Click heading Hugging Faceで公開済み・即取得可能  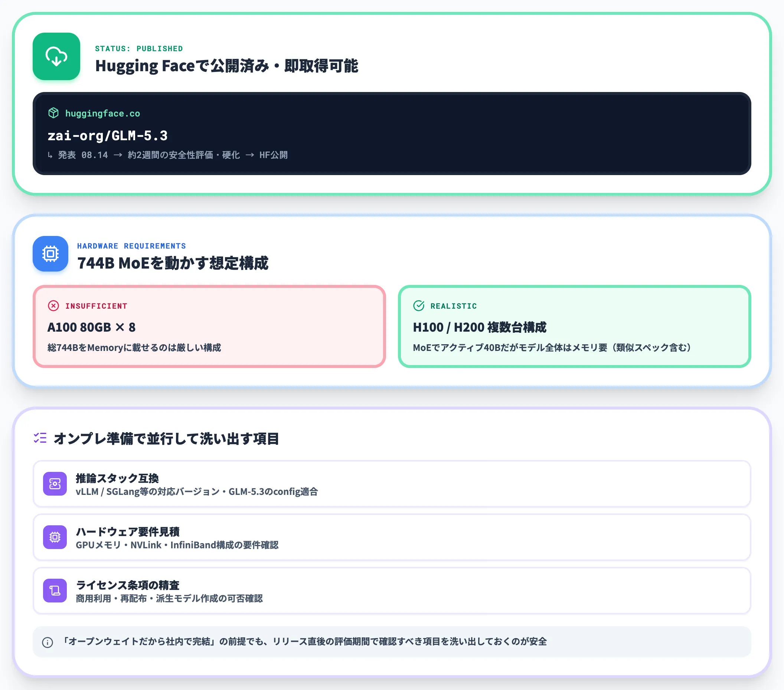point(227,66)
